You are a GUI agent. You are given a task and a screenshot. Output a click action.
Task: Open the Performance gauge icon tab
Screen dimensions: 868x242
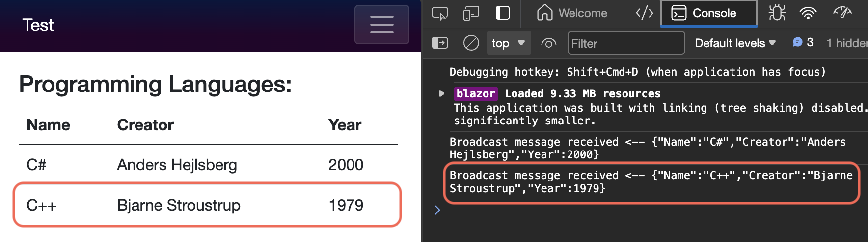[842, 13]
